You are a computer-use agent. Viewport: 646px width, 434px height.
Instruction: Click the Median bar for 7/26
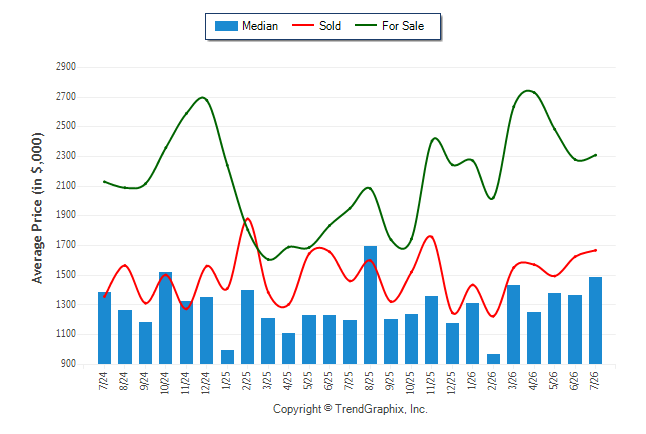coord(595,321)
